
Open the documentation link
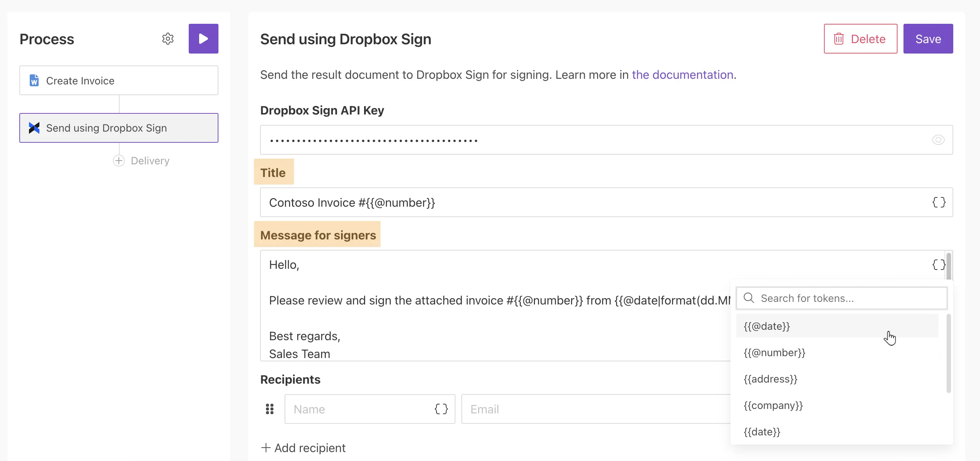682,75
